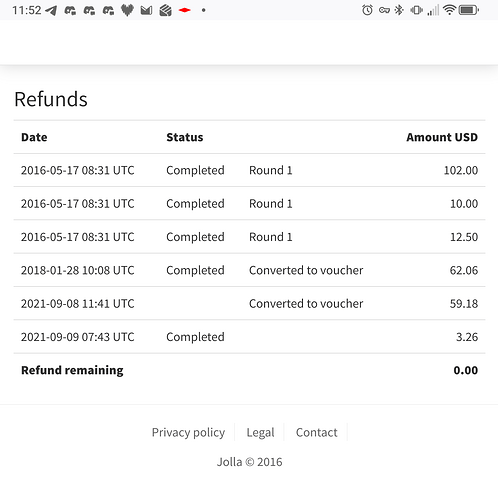The image size is (498, 500).
Task: Click Completed in the 62.06 row
Action: (x=195, y=270)
